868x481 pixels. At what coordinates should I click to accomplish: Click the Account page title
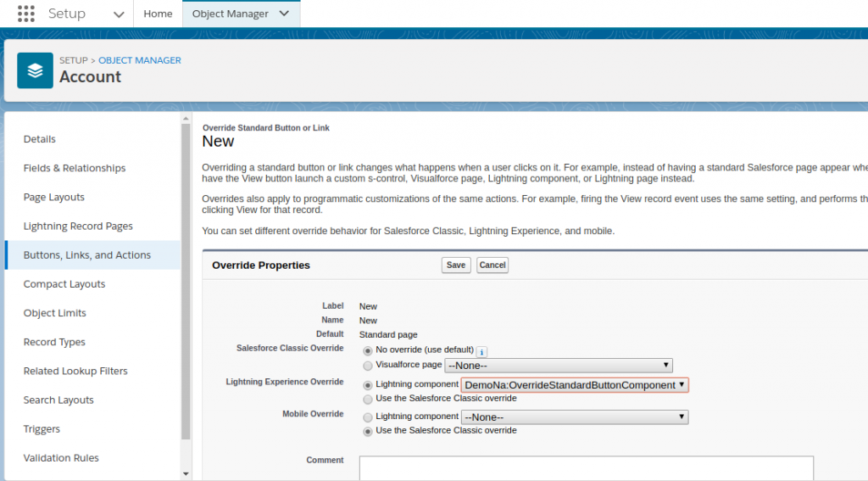click(x=90, y=76)
